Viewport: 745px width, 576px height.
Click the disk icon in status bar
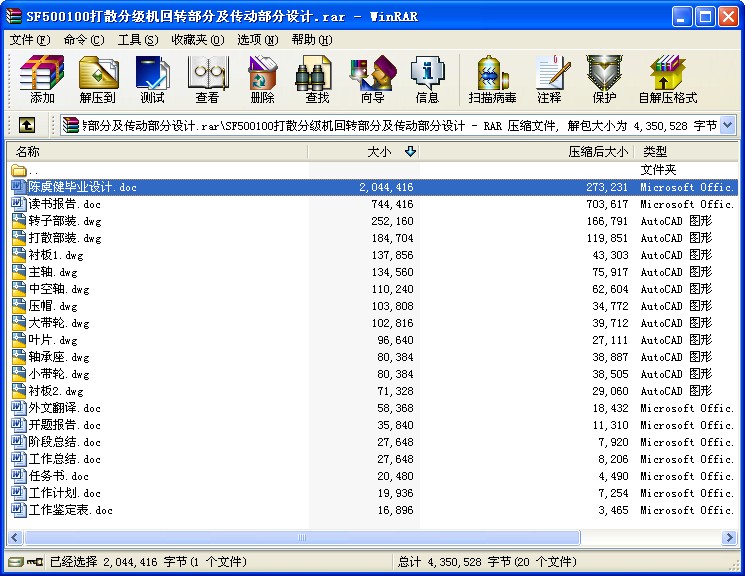(15, 562)
